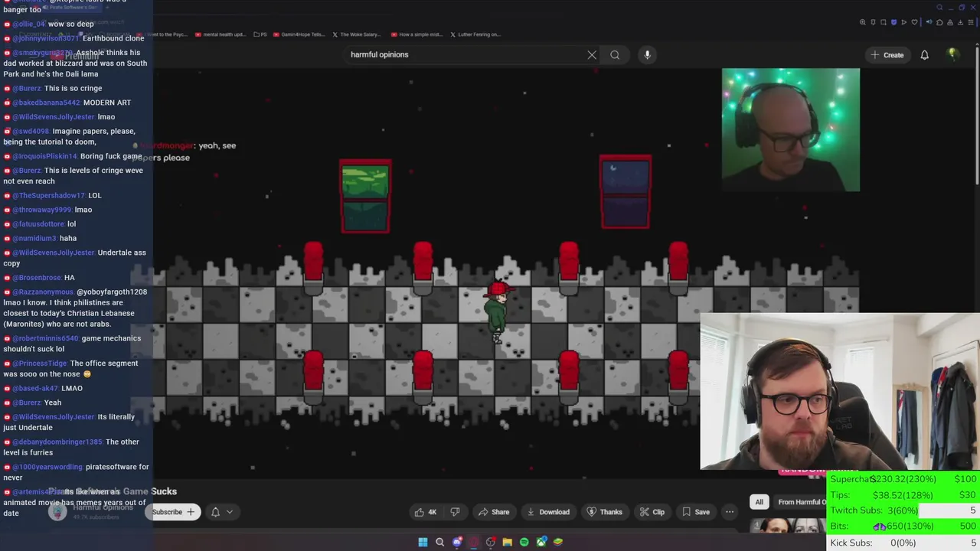
Task: Open YouTube notifications bell
Action: 924,55
